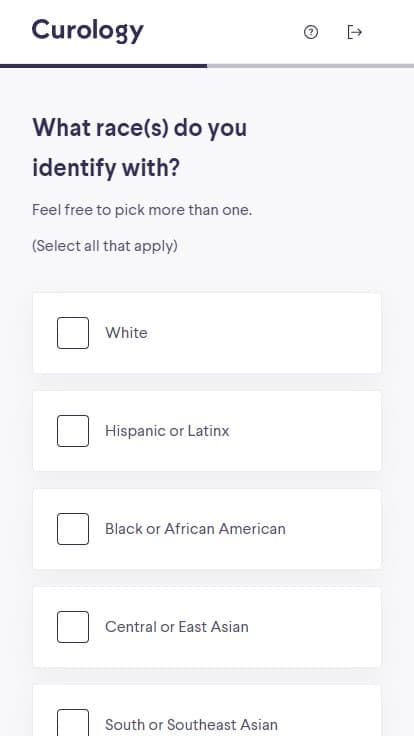Click the "Feel free to pick more than one." text
The width and height of the screenshot is (414, 736).
pos(142,210)
